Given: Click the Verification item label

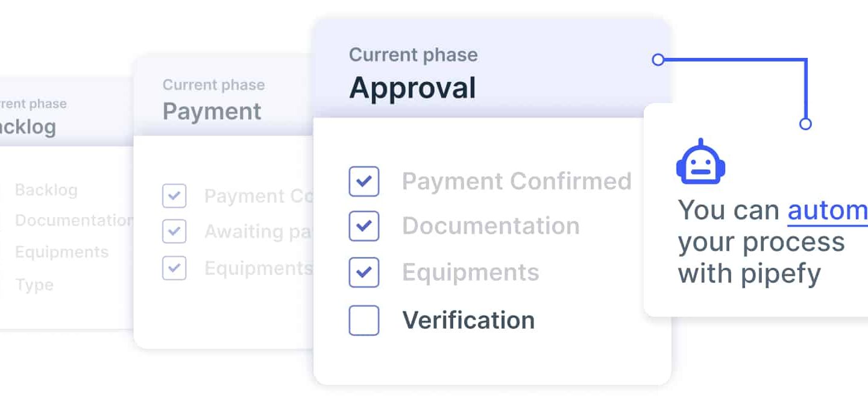Looking at the screenshot, I should pos(468,320).
